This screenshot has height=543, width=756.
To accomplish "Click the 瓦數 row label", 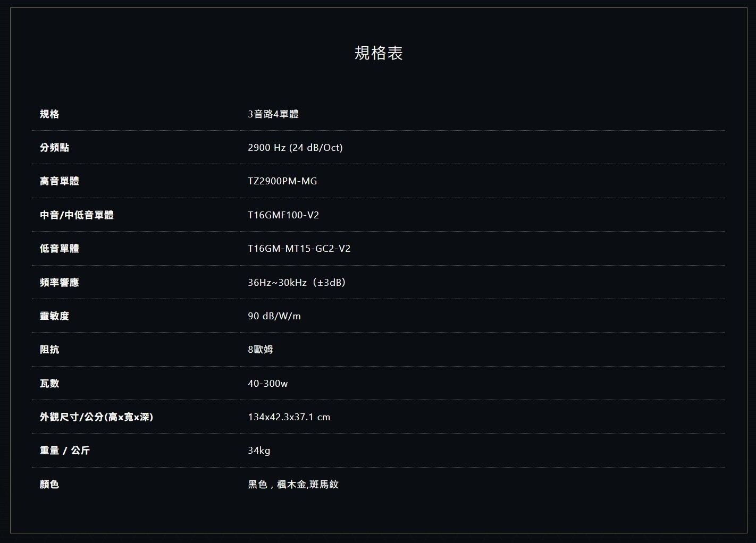I will (49, 384).
